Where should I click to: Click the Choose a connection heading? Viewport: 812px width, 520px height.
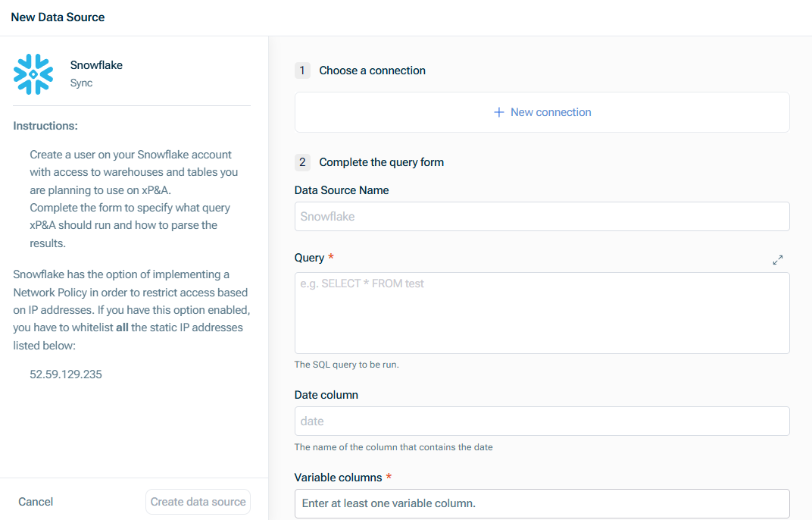pyautogui.click(x=372, y=70)
